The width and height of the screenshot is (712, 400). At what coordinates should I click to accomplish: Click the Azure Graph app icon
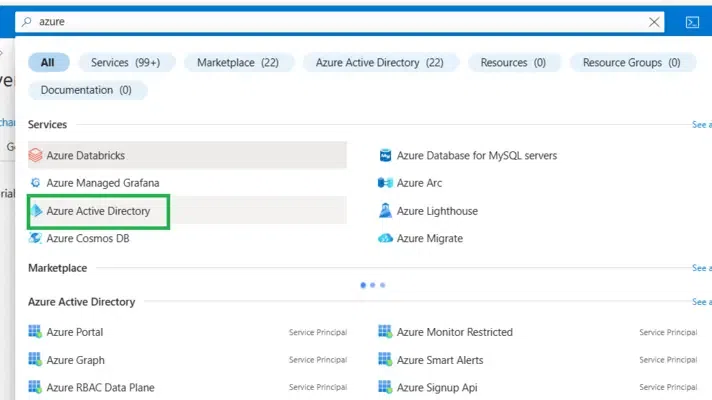click(x=35, y=360)
